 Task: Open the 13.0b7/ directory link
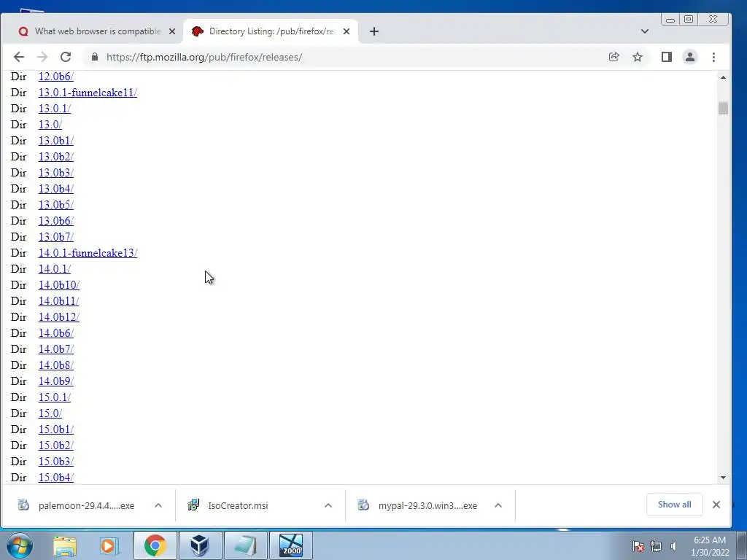click(x=55, y=237)
